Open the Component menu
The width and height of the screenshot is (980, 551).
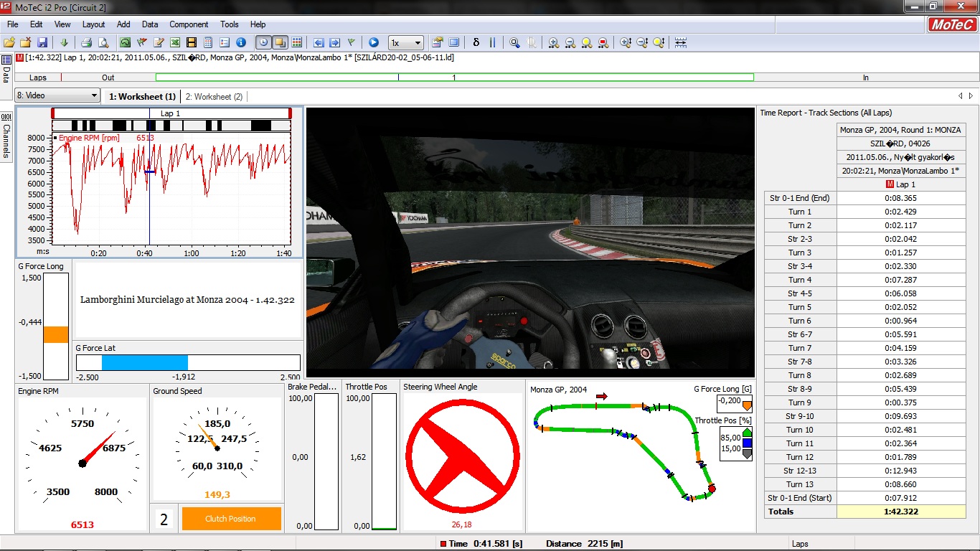pyautogui.click(x=189, y=24)
